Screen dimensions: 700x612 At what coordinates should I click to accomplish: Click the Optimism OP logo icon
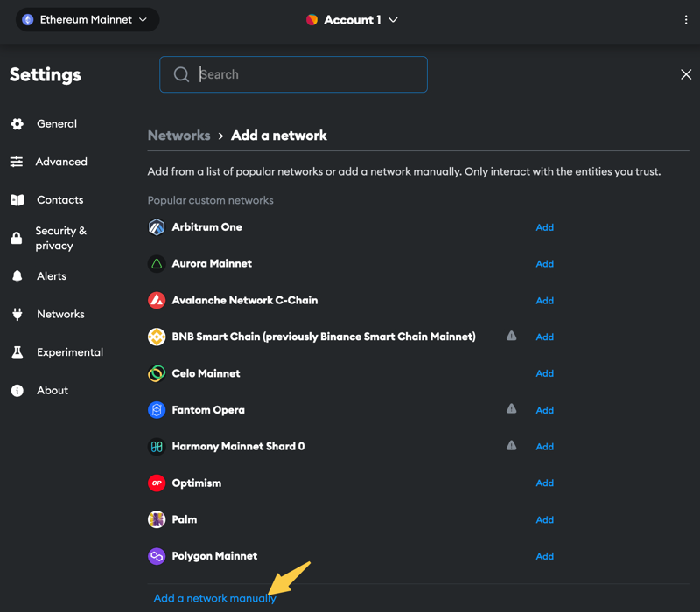click(157, 483)
